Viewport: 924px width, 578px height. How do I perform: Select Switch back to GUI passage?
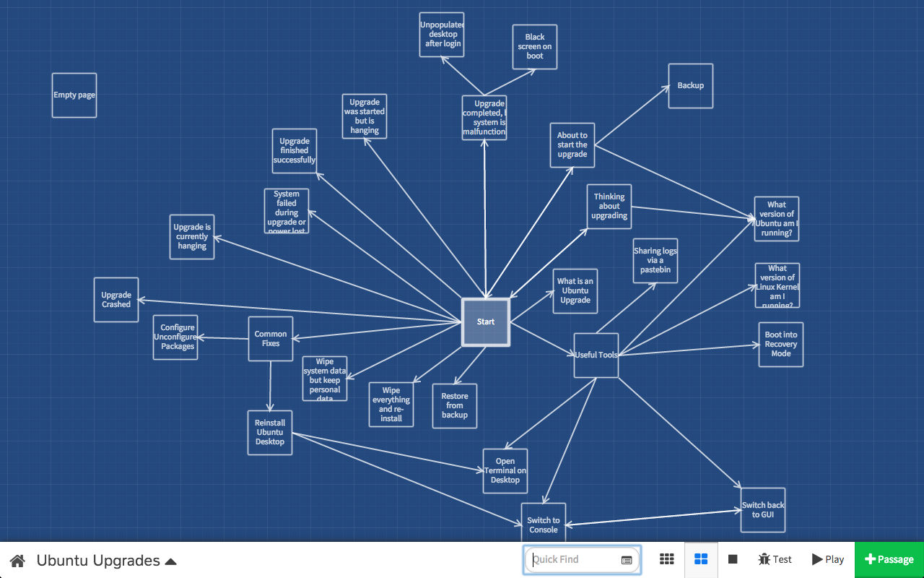click(x=763, y=510)
